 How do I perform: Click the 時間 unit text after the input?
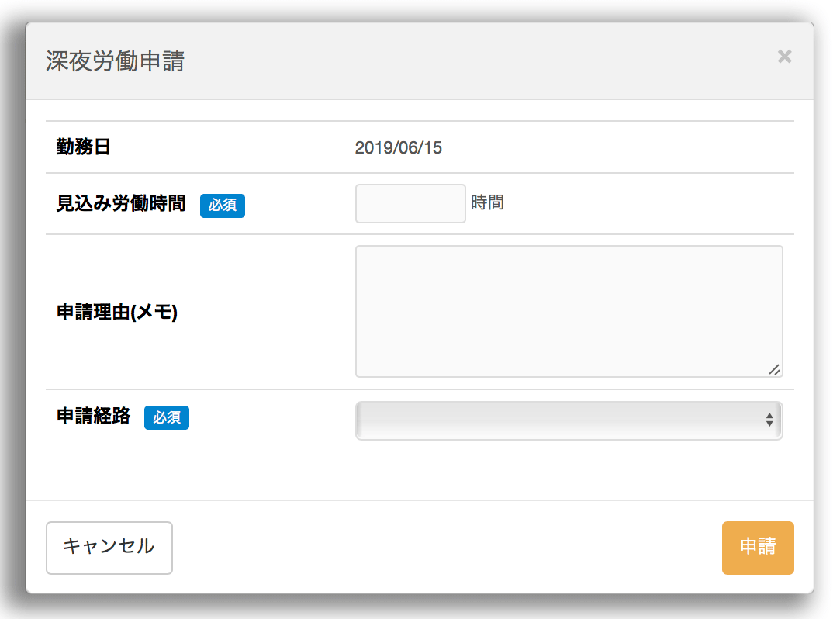coord(488,203)
